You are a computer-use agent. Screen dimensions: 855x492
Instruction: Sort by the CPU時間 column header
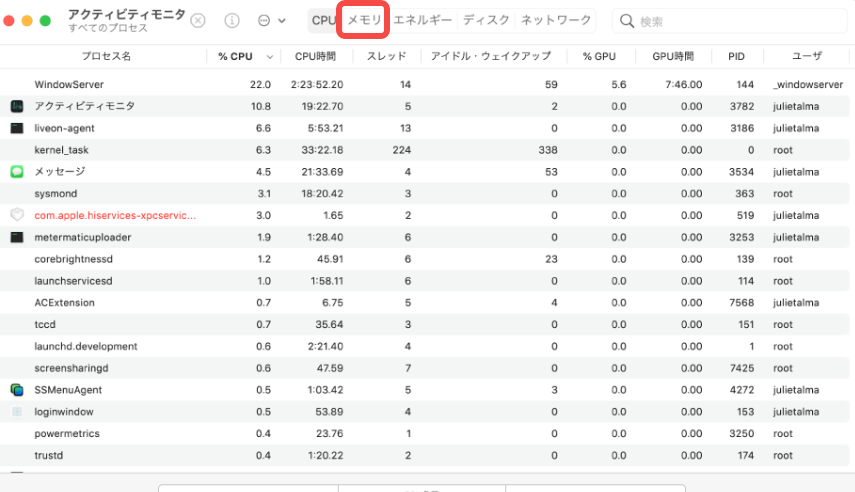[315, 56]
